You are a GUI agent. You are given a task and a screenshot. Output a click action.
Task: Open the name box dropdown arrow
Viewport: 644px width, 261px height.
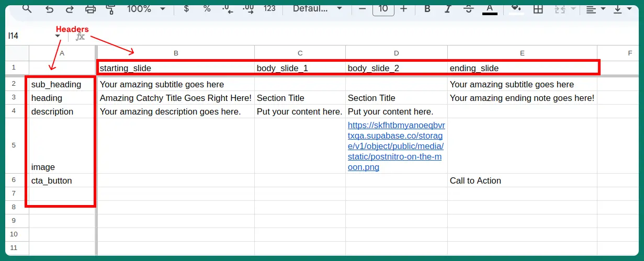coord(58,36)
